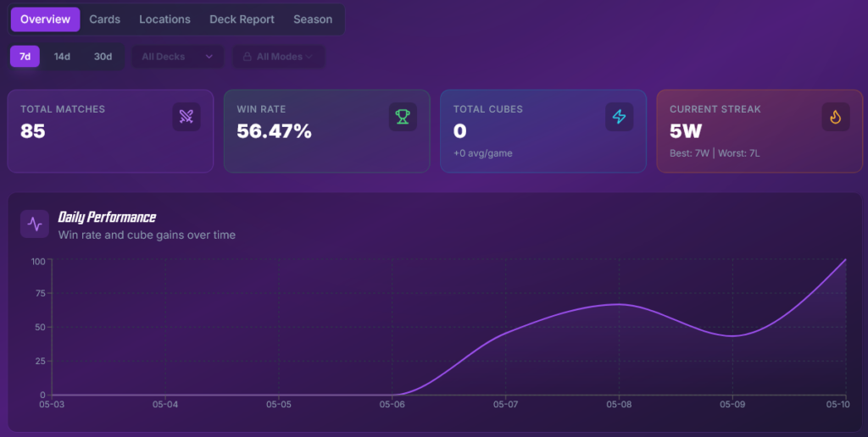Click the flame Current Streak icon
Screen dimensions: 868x437
tap(835, 117)
